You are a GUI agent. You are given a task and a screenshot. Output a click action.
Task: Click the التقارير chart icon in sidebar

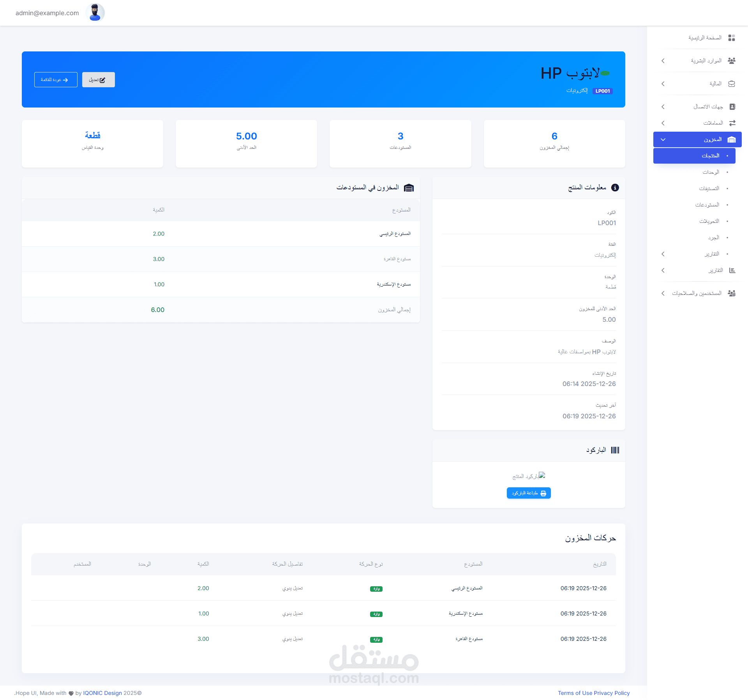(x=732, y=270)
